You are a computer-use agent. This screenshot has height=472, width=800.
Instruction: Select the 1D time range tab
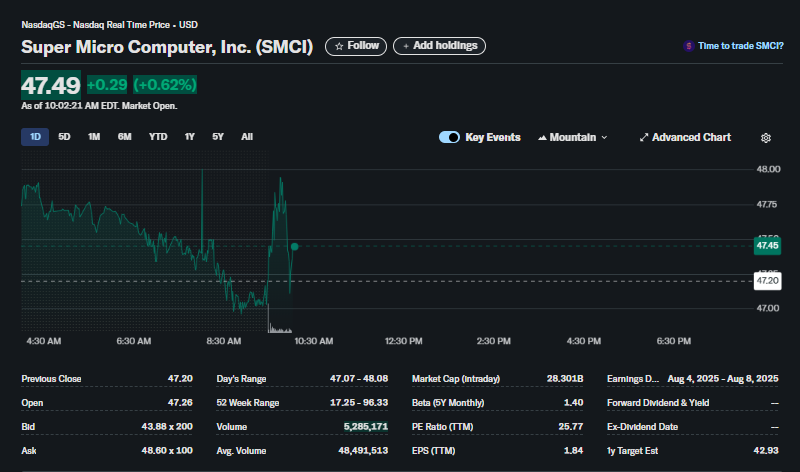(35, 137)
